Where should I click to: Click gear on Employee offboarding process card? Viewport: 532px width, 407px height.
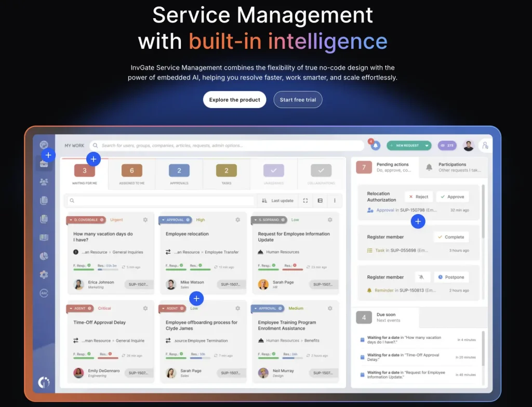[237, 308]
